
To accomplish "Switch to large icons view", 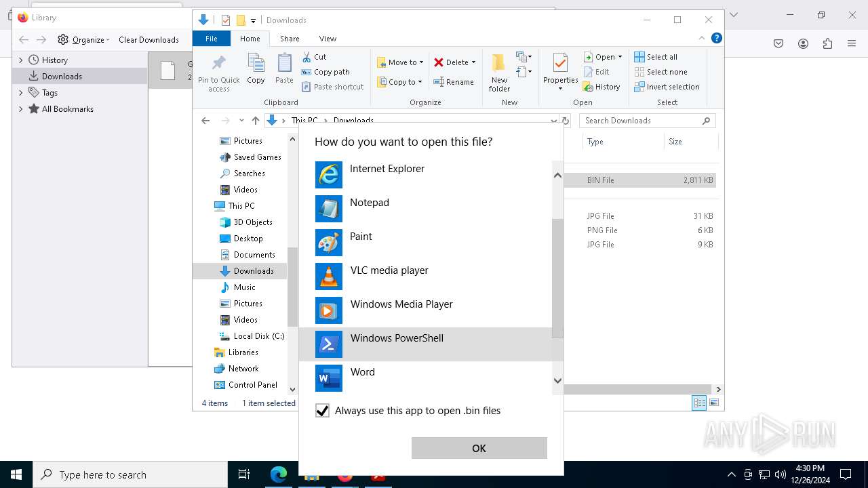I will (713, 403).
